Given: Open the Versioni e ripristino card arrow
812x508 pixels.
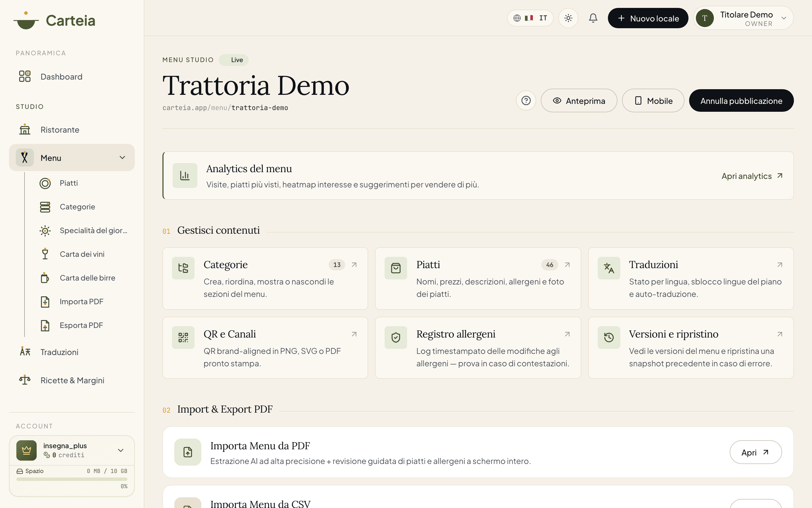Looking at the screenshot, I should 780,334.
